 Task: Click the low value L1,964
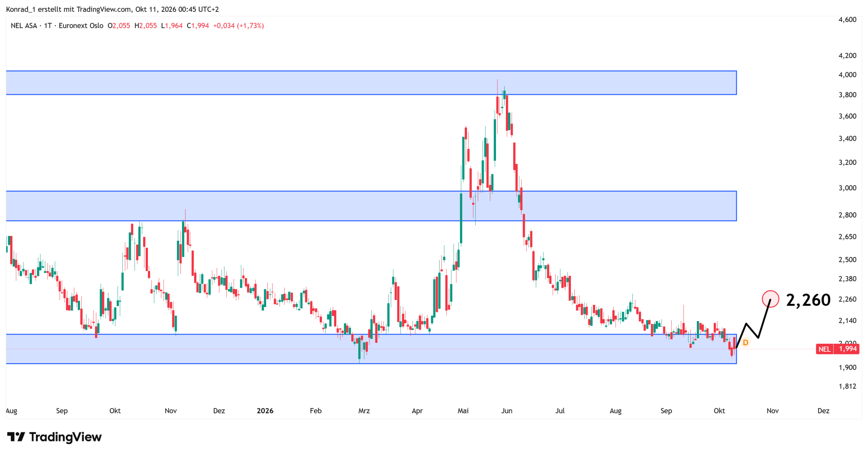pos(172,26)
